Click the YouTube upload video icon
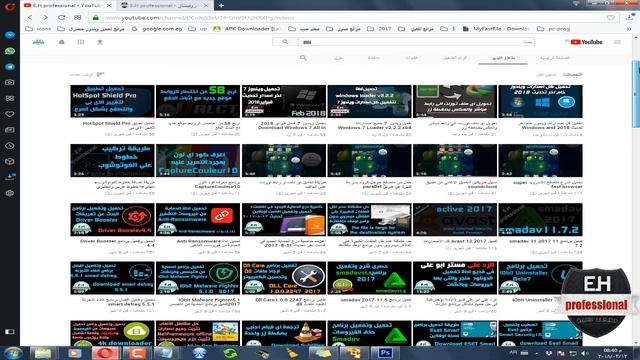The height and width of the screenshot is (360, 640). coord(100,42)
